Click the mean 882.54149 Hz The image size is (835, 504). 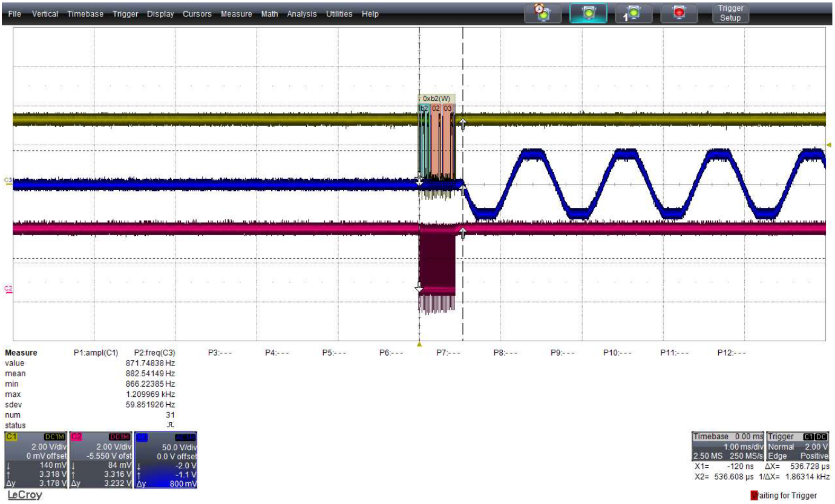(x=150, y=373)
